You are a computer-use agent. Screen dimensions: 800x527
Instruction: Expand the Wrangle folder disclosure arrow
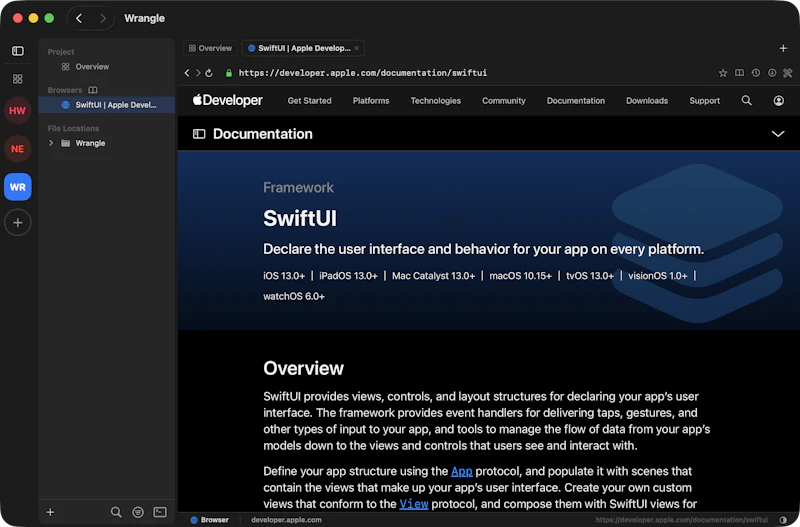[x=51, y=143]
